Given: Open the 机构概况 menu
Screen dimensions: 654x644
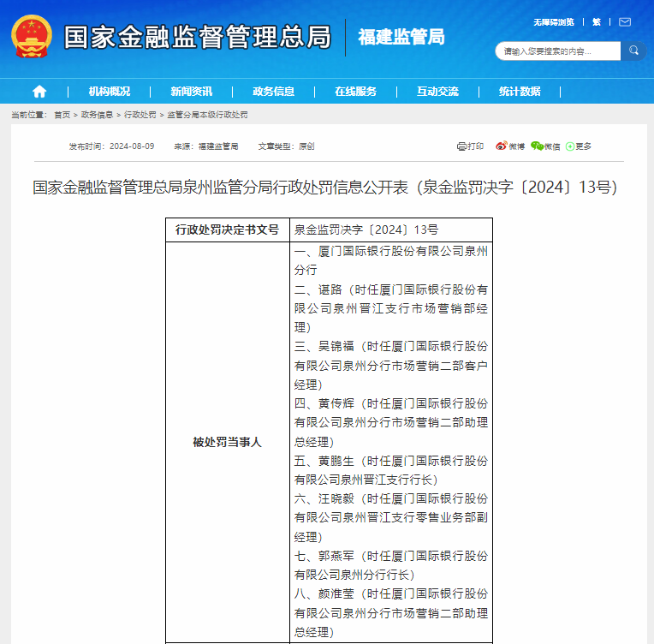Looking at the screenshot, I should point(110,92).
